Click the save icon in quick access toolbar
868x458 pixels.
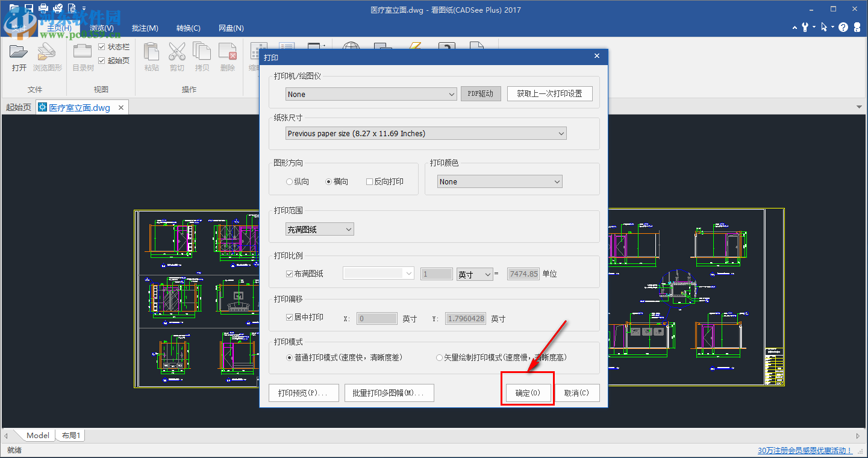pos(28,8)
